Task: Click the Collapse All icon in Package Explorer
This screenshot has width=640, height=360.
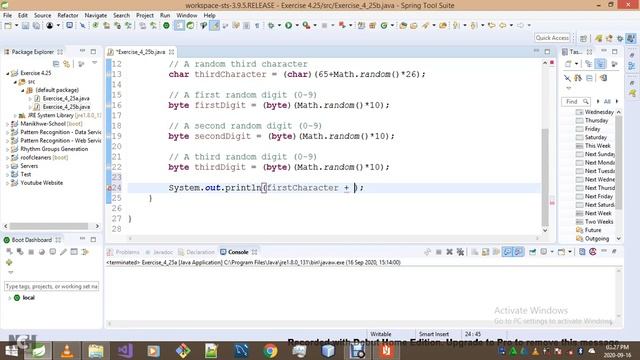Action: pos(56,64)
